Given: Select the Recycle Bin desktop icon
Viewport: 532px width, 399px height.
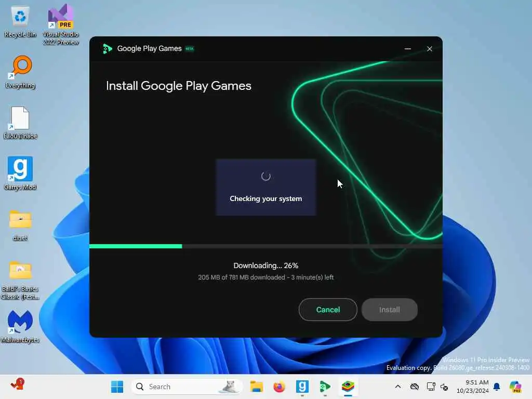Looking at the screenshot, I should tap(20, 22).
